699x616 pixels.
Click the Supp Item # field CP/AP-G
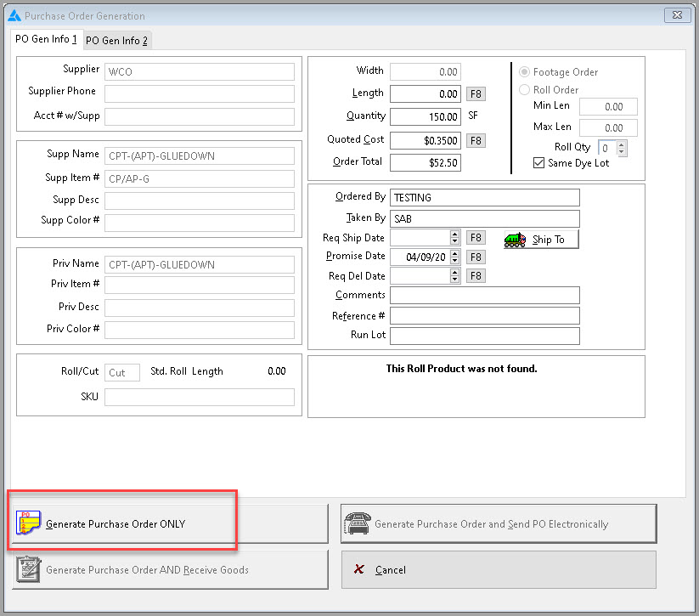pyautogui.click(x=200, y=179)
